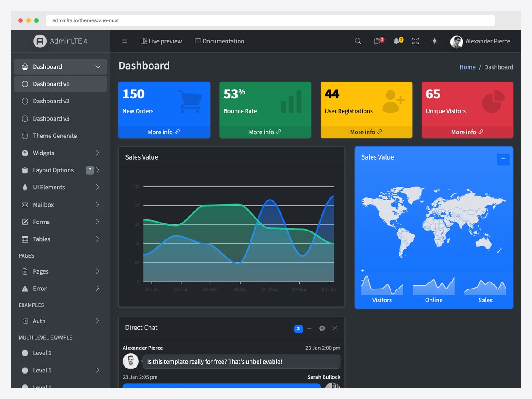Click the add-user icon on User Registrations card
Image resolution: width=532 pixels, height=399 pixels.
393,102
